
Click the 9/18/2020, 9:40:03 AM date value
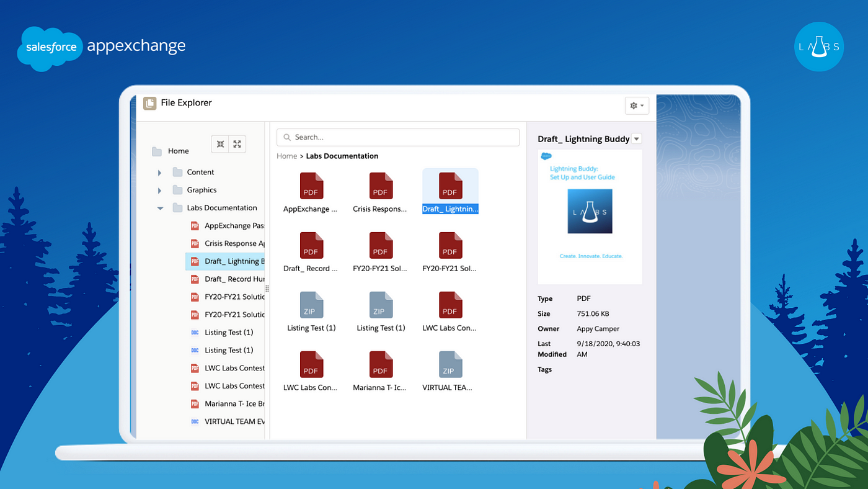click(608, 349)
